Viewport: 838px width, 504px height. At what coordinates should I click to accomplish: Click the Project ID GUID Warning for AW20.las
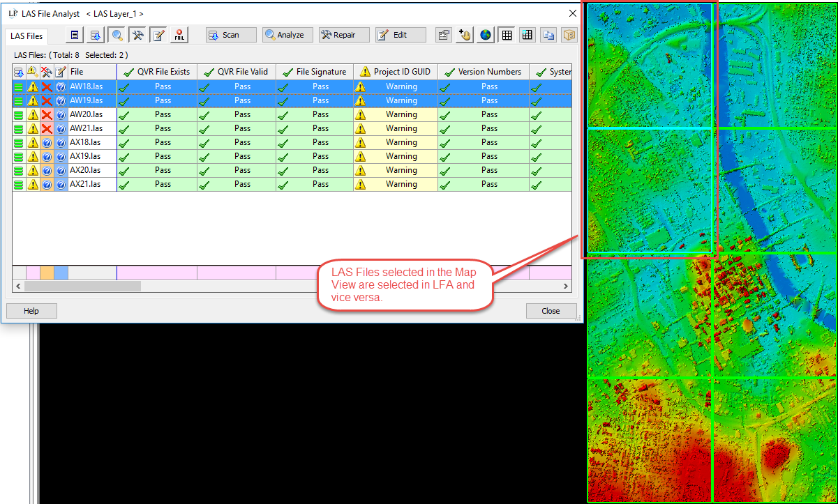[396, 114]
